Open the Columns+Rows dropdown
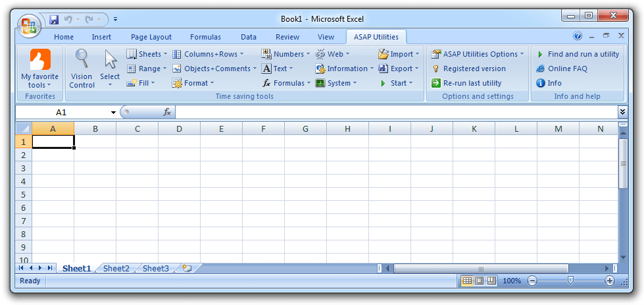 208,54
